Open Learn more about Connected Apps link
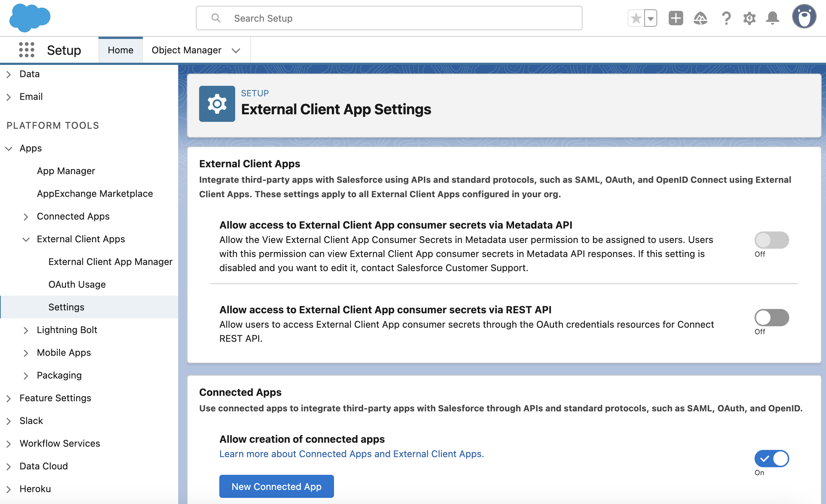The height and width of the screenshot is (504, 826). (x=351, y=454)
